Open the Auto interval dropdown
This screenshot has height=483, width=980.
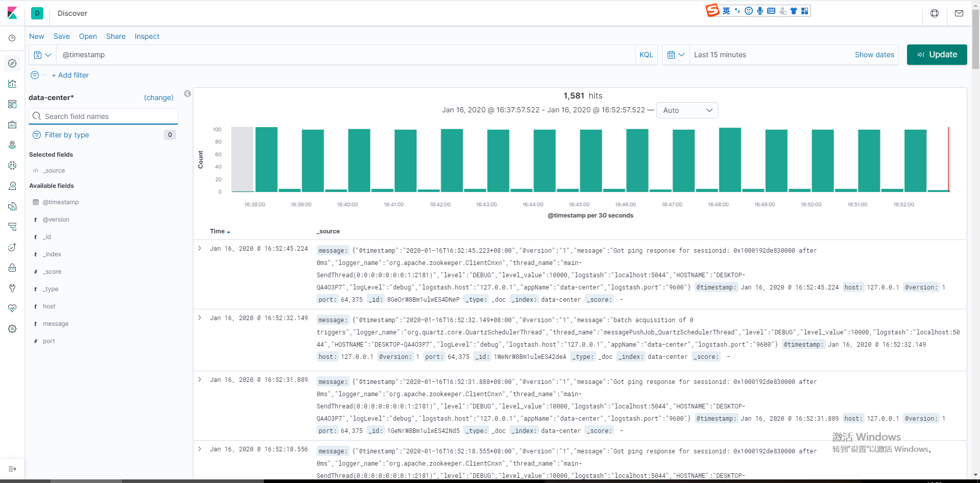coord(687,110)
